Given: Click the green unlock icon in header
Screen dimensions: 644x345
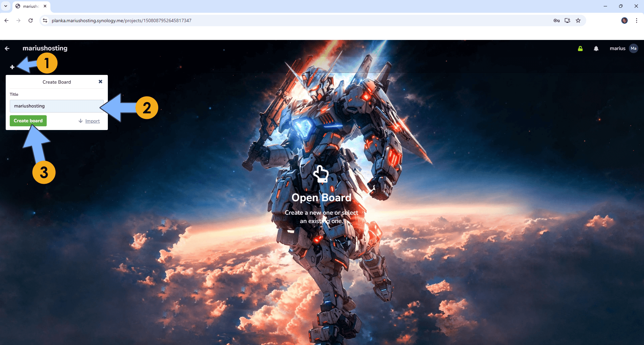Looking at the screenshot, I should [x=580, y=48].
